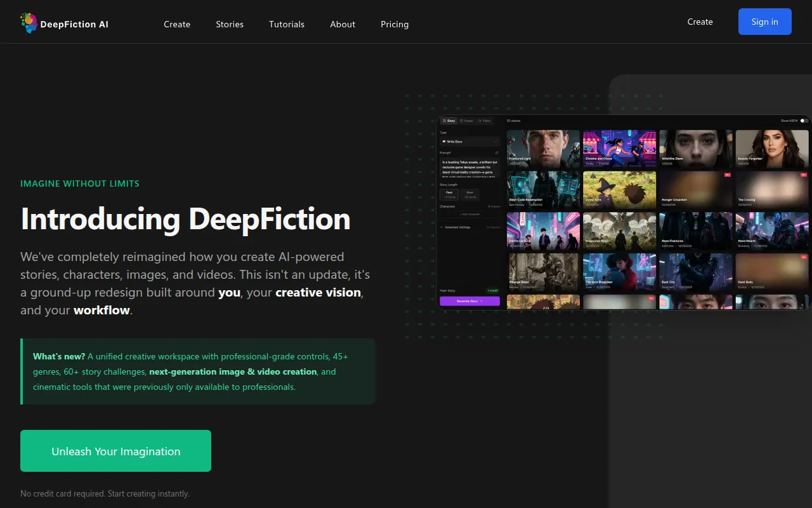This screenshot has height=508, width=812.
Task: Click the icon beside the Prompt label
Action: point(497,153)
